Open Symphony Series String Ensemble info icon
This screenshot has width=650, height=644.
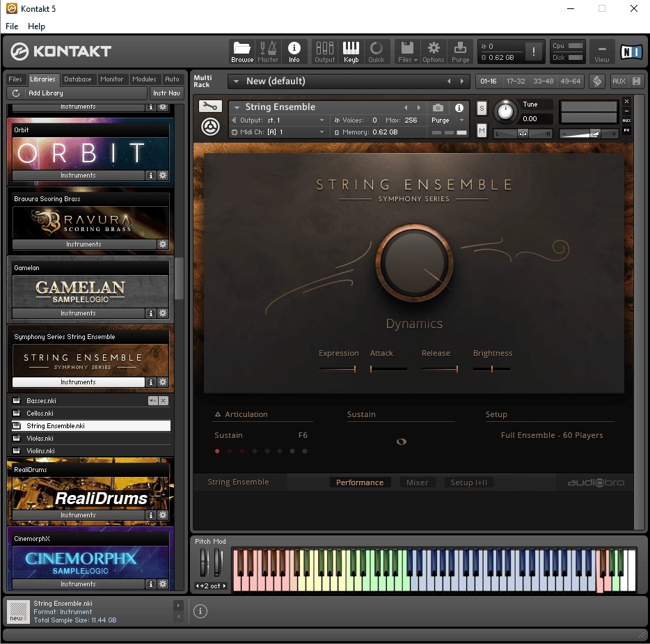coord(150,382)
